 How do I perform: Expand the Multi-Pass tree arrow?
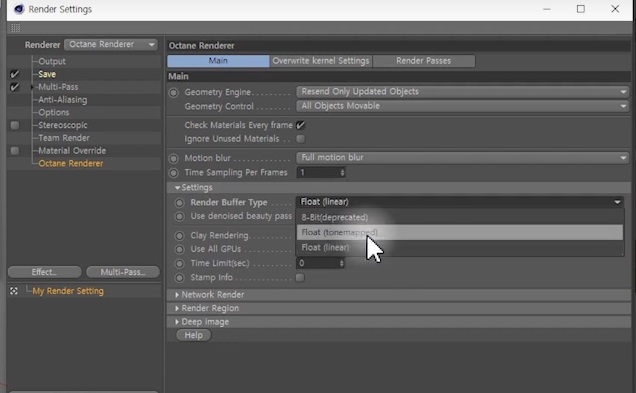click(x=32, y=87)
